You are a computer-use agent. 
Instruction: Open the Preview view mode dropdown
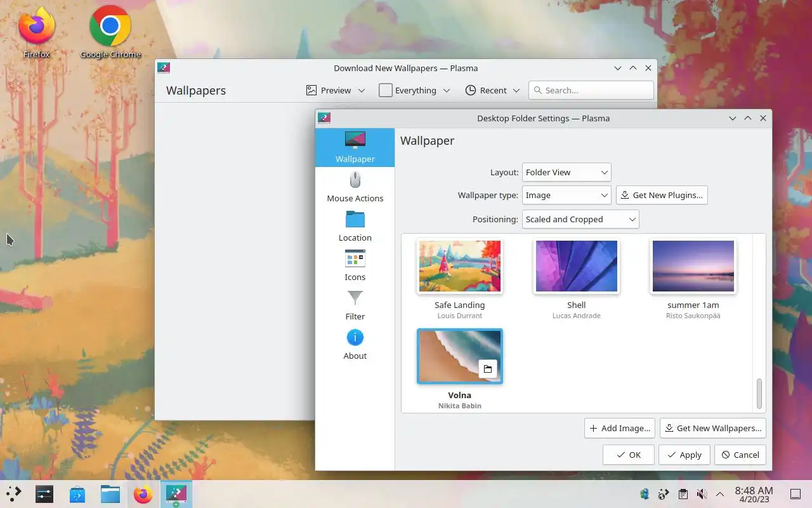336,90
